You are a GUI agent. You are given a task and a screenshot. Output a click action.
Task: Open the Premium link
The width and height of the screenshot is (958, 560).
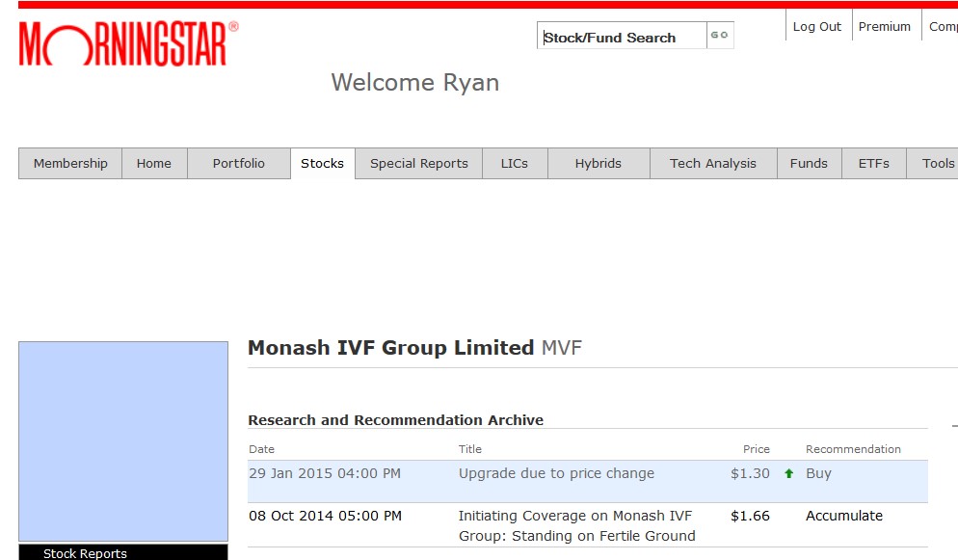coord(884,27)
